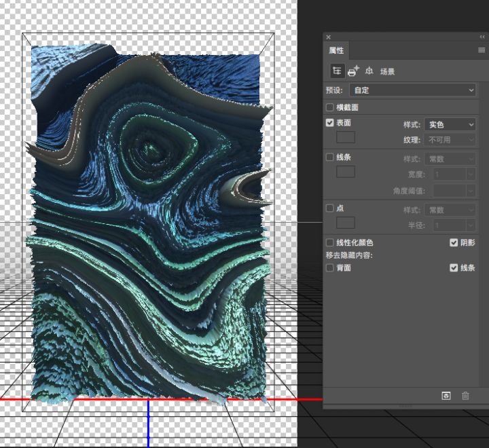Enable the 线性化颜色 checkbox
Screen dimensions: 489x448
click(x=330, y=242)
